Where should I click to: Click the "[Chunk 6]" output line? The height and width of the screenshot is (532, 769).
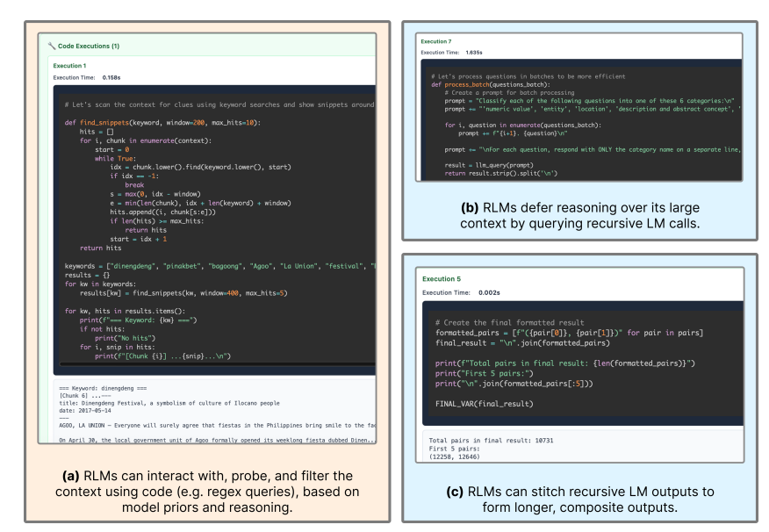pos(85,396)
